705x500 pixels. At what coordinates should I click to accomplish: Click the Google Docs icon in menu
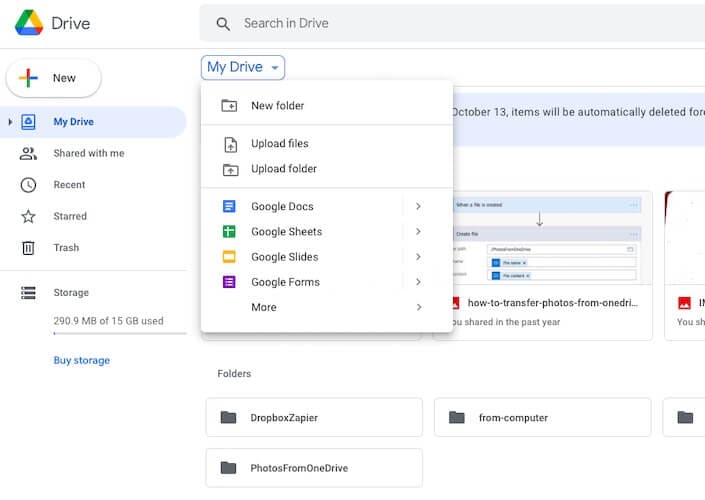point(229,207)
